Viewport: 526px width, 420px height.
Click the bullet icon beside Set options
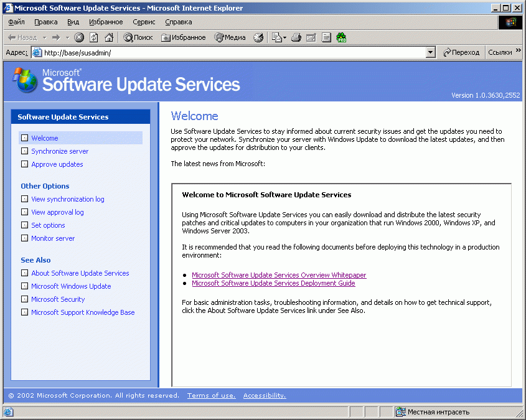24,225
